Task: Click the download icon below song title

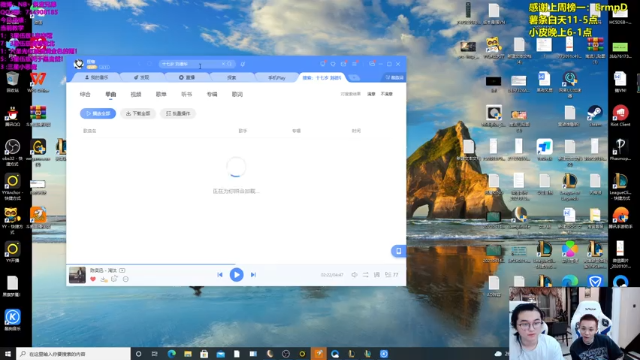Action: click(104, 279)
